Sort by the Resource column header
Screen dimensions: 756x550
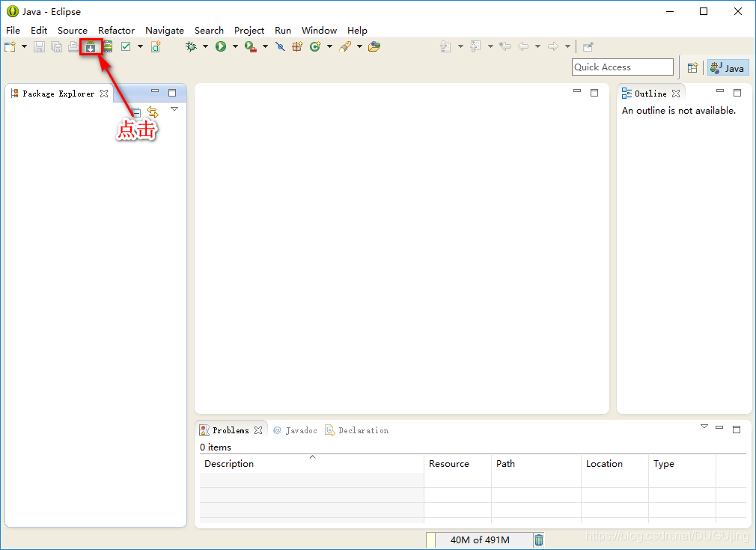[457, 464]
